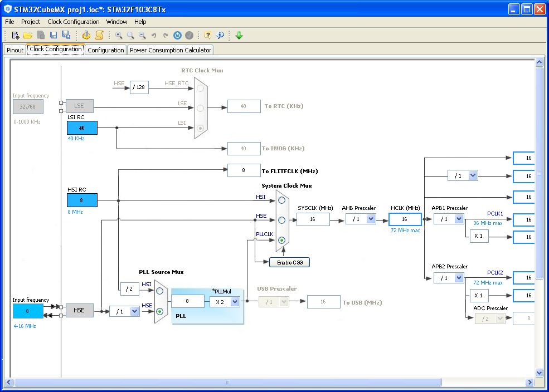Screen dimensions: 549x392
Task: Switch to the Configuration tab
Action: (x=106, y=50)
